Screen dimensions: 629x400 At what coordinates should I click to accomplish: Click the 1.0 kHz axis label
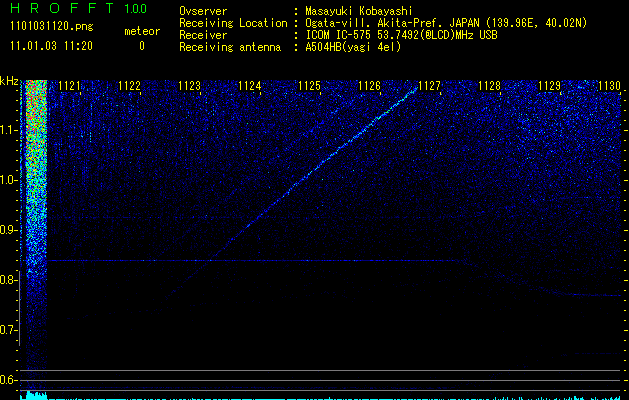tap(9, 180)
